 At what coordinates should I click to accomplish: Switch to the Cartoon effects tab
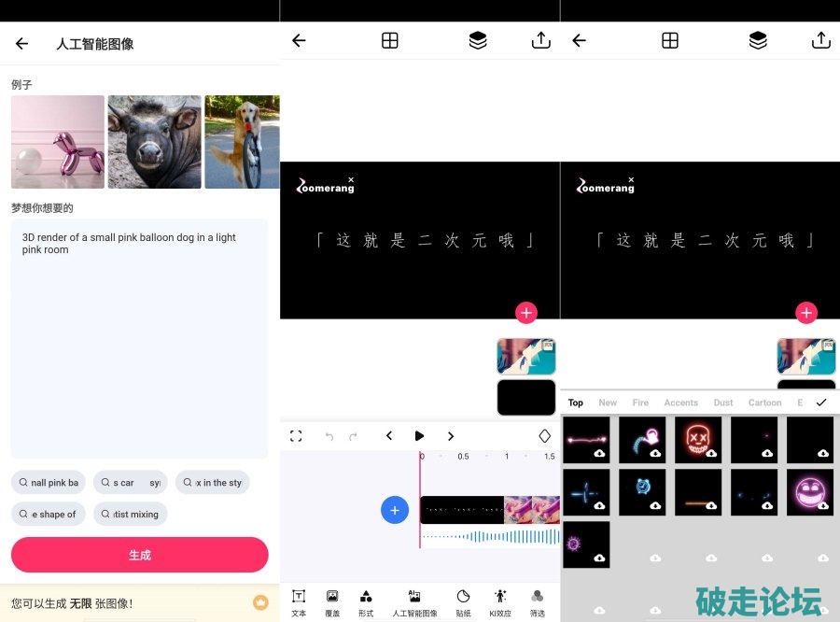(764, 403)
